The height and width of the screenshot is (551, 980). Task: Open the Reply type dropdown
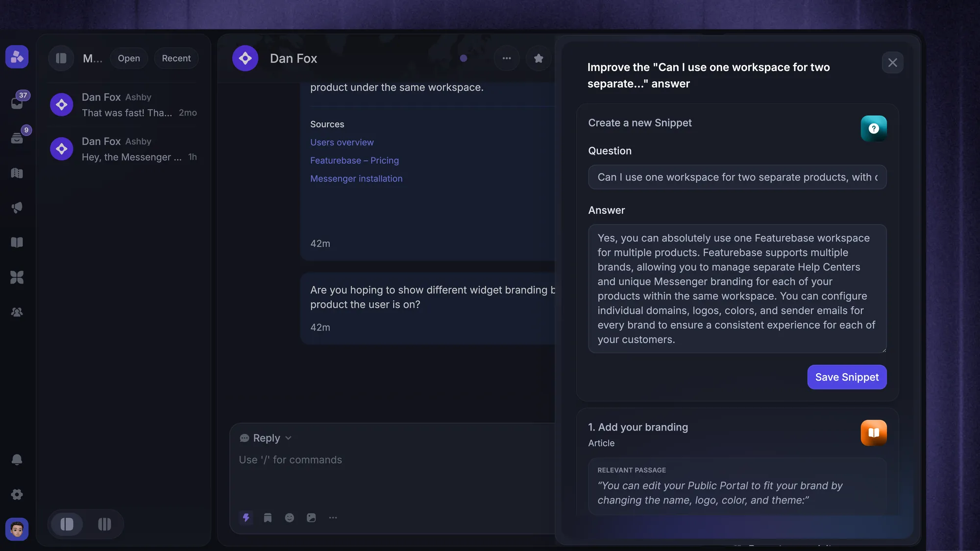click(266, 438)
